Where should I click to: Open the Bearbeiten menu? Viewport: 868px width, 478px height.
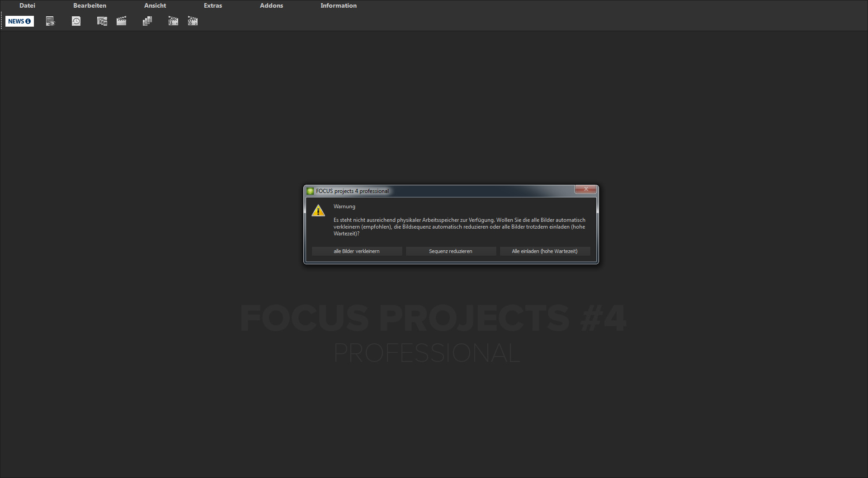pos(90,5)
